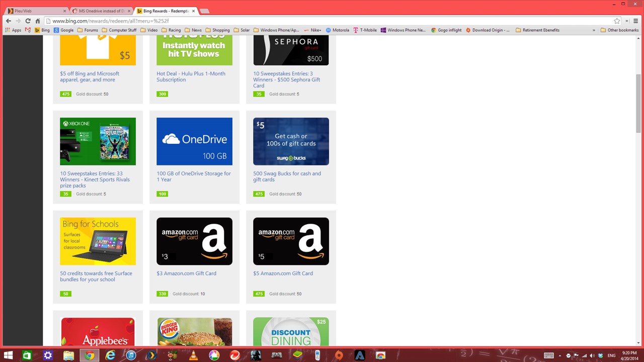Open 100 GB of OneDrive Storage link
Viewport: 644px width, 362px height.
[x=194, y=176]
